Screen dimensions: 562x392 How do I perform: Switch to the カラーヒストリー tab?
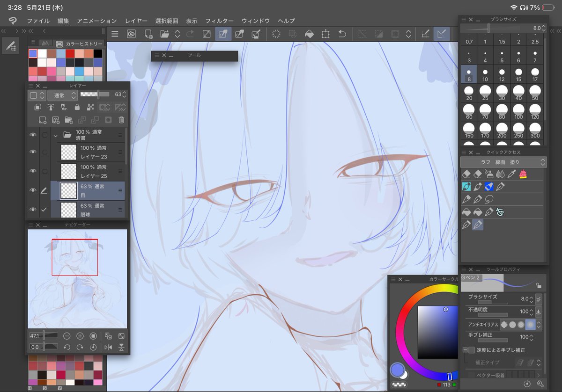[x=78, y=44]
